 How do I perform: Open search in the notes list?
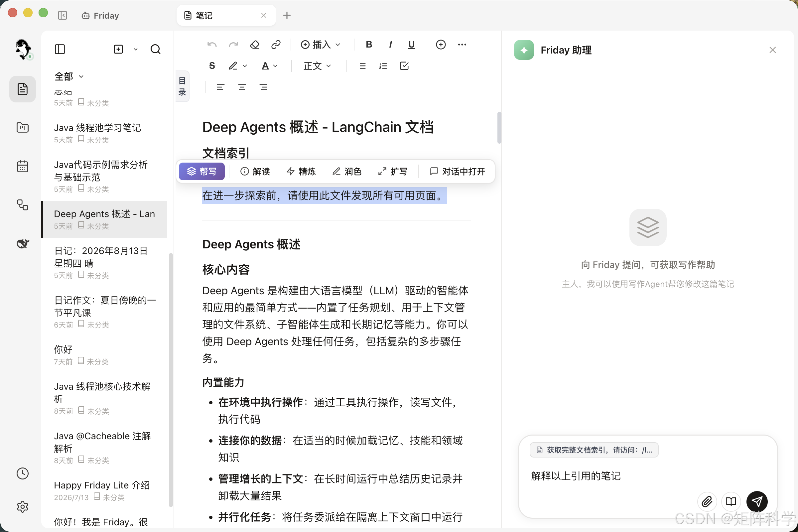point(155,49)
